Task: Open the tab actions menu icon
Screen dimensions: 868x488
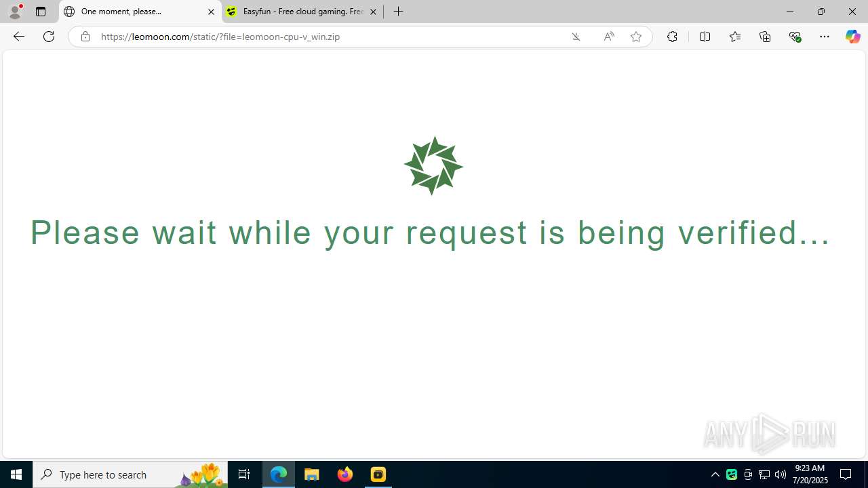Action: pos(41,12)
